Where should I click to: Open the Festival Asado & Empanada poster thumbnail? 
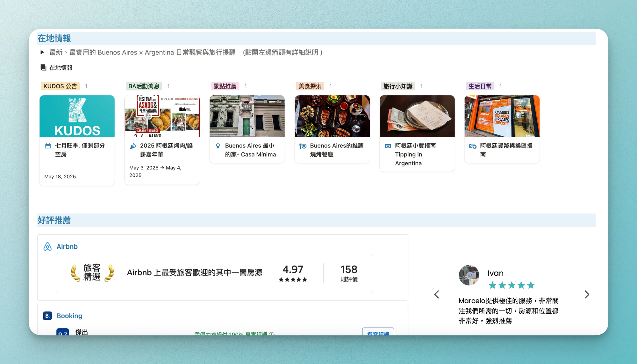click(x=162, y=116)
